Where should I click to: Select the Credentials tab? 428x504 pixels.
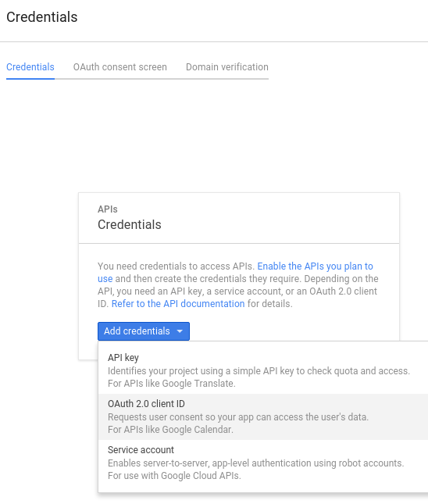[x=30, y=67]
